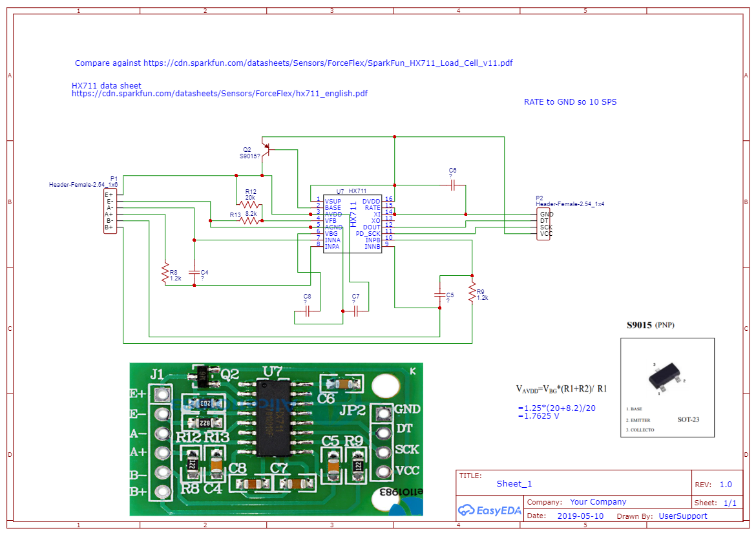Click the Your Company field
This screenshot has width=756, height=535.
pos(598,502)
